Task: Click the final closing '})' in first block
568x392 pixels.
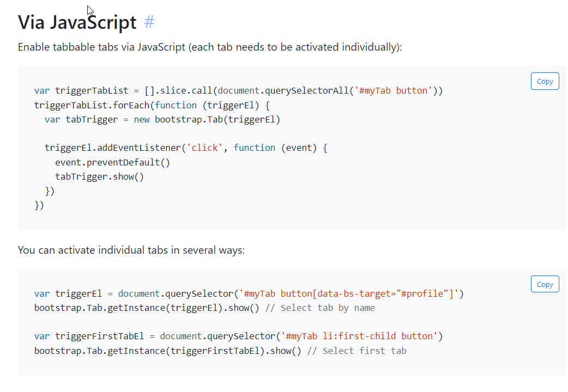Action: point(39,205)
